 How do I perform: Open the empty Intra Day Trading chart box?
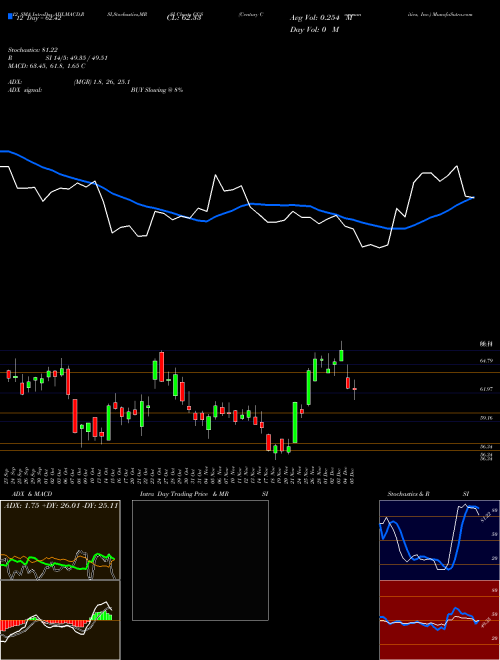tap(200, 560)
